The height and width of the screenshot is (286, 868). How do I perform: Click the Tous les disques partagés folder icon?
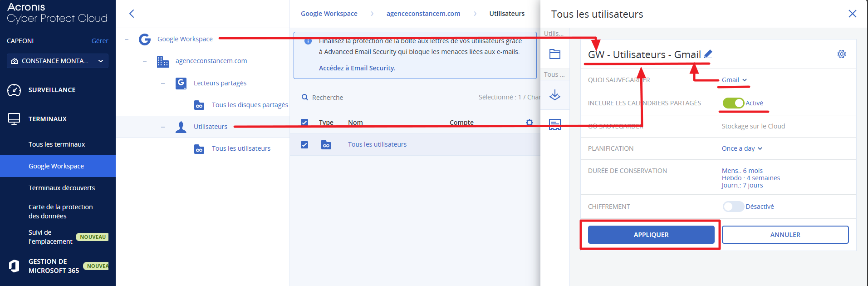[199, 105]
